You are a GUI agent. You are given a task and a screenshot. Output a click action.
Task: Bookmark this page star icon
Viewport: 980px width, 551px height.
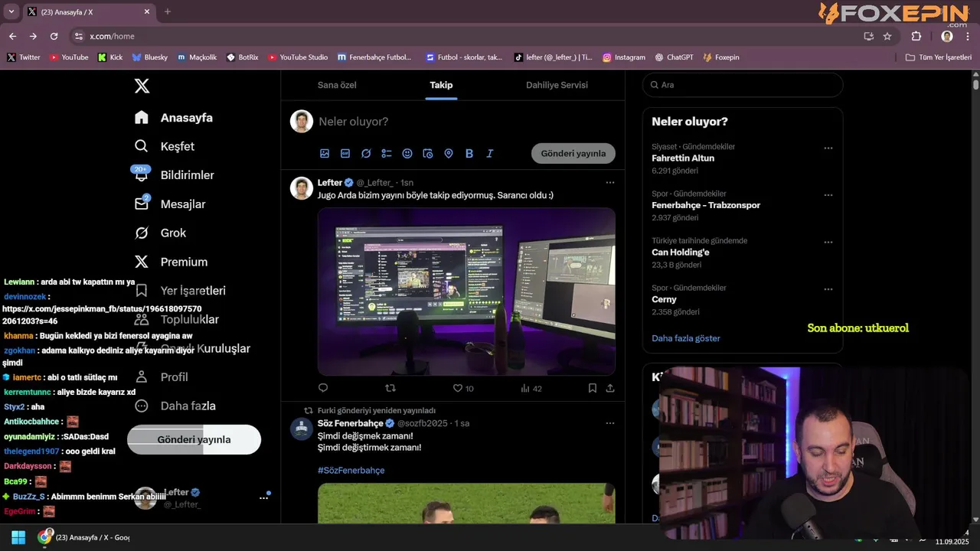point(887,36)
